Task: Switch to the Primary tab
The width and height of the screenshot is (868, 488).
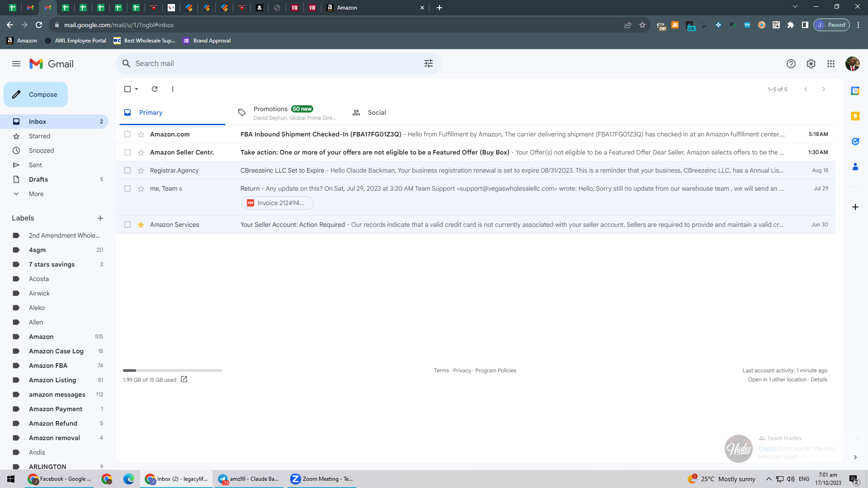Action: [x=172, y=113]
